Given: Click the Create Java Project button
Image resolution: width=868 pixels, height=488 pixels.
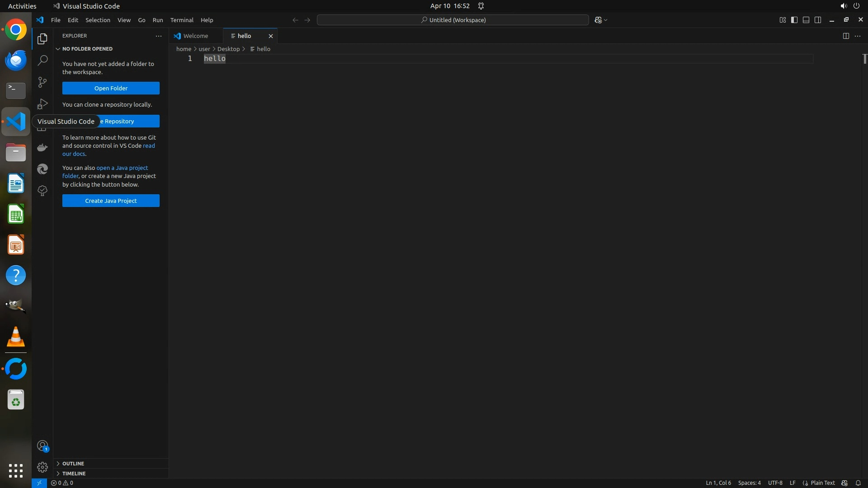Looking at the screenshot, I should (111, 201).
